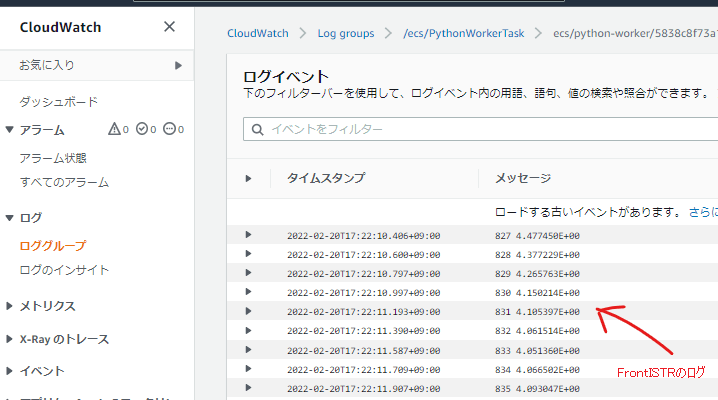Click the メッセージ column header
This screenshot has height=400, width=718.
(x=523, y=178)
